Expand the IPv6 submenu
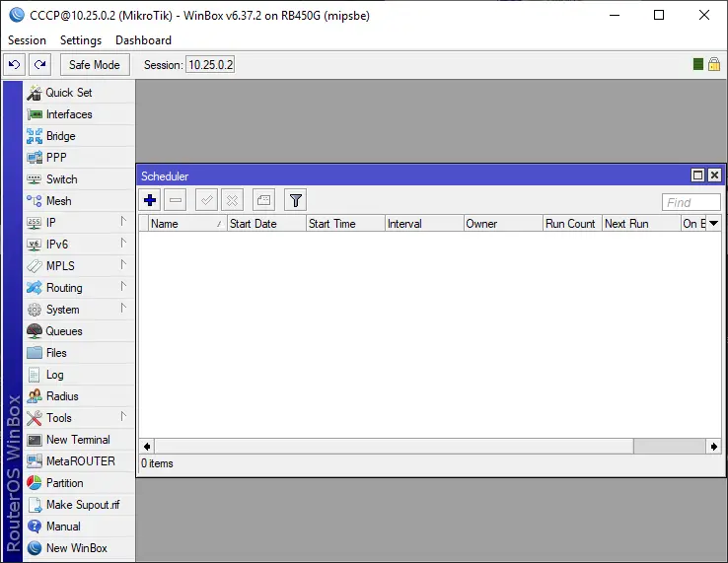728x563 pixels. [79, 245]
